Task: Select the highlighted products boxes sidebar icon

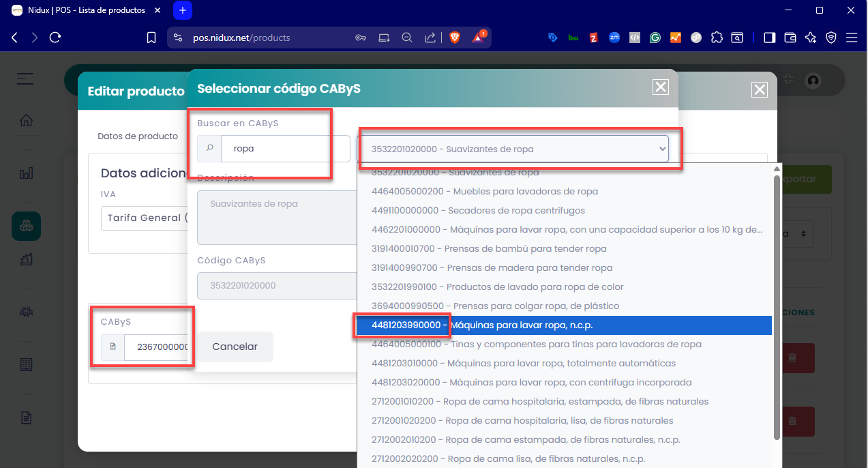Action: [26, 226]
